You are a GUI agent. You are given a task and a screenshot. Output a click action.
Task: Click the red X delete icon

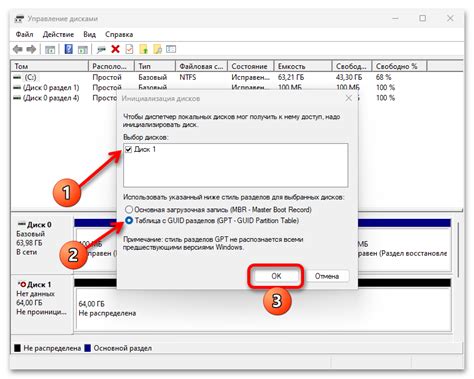tap(115, 49)
